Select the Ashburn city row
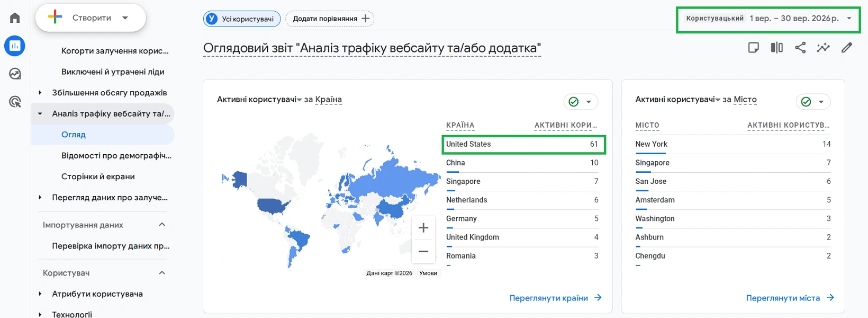Viewport: 868px width, 318px height. [733, 237]
